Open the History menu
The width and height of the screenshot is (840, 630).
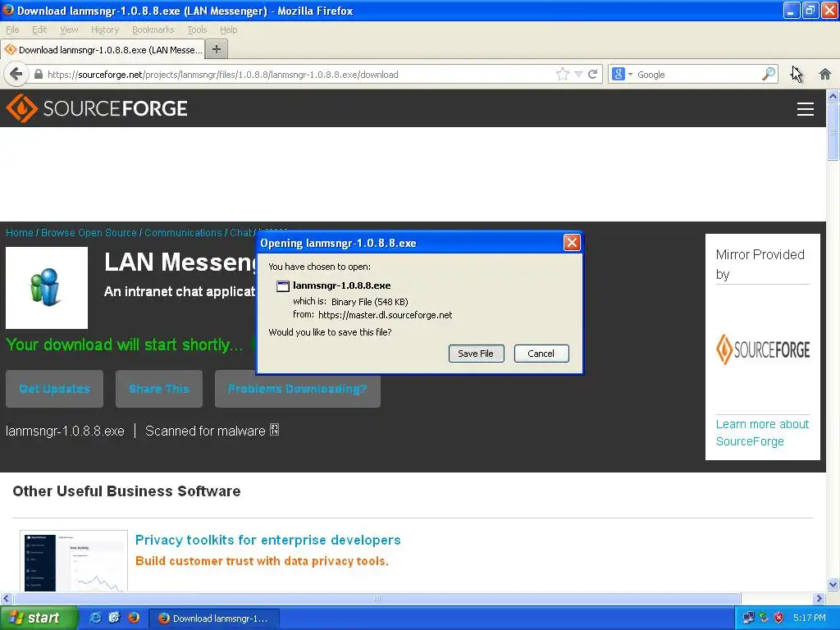pos(104,30)
